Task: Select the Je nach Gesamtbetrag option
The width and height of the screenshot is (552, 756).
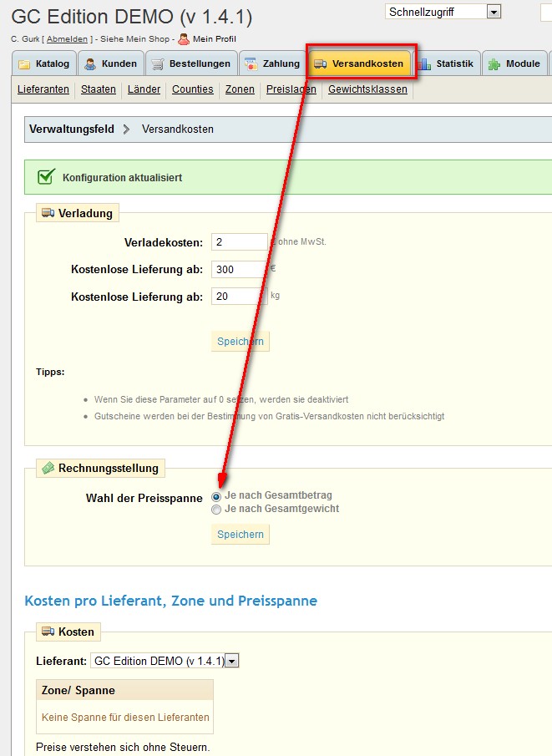Action: [216, 496]
